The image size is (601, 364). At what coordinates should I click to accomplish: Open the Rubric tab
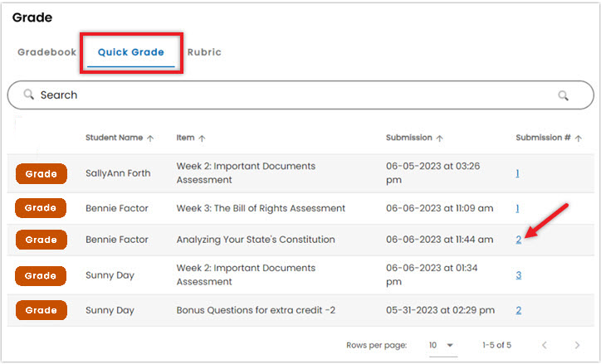point(204,52)
